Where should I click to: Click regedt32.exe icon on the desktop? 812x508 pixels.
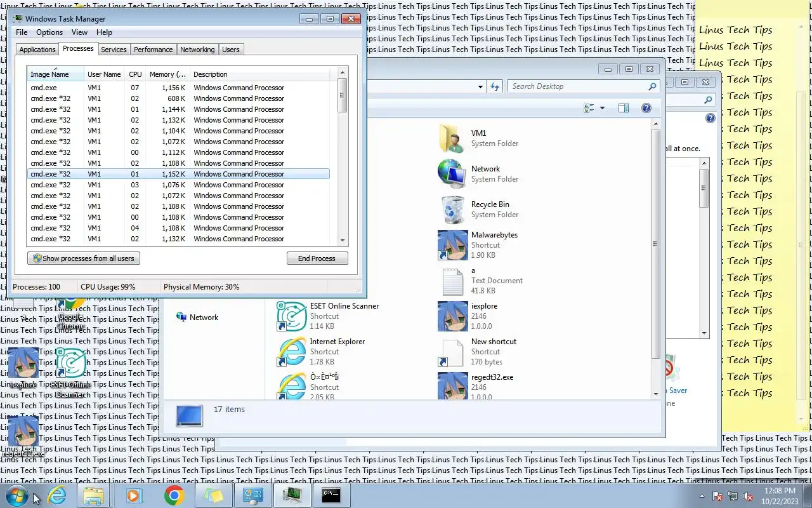tap(23, 437)
